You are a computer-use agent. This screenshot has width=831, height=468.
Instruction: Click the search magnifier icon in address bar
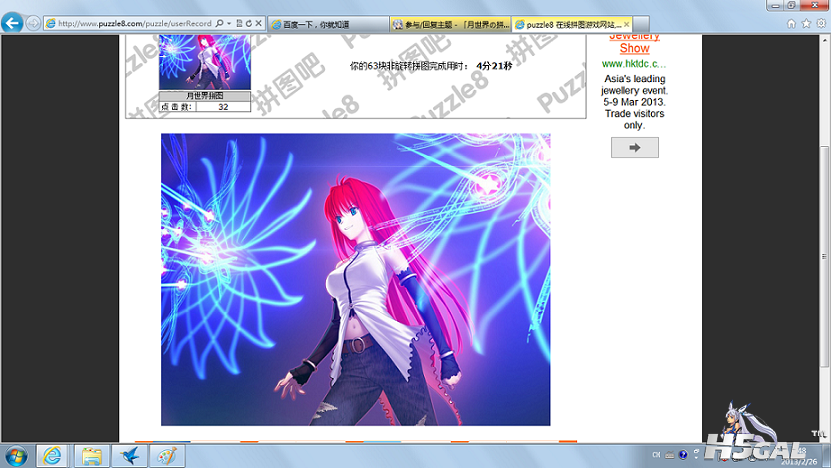[219, 23]
